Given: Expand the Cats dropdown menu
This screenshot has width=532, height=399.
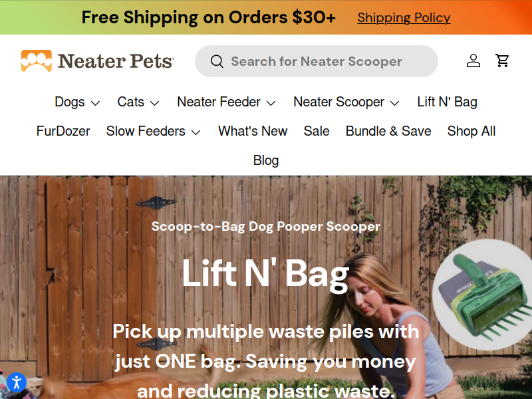Looking at the screenshot, I should 138,102.
